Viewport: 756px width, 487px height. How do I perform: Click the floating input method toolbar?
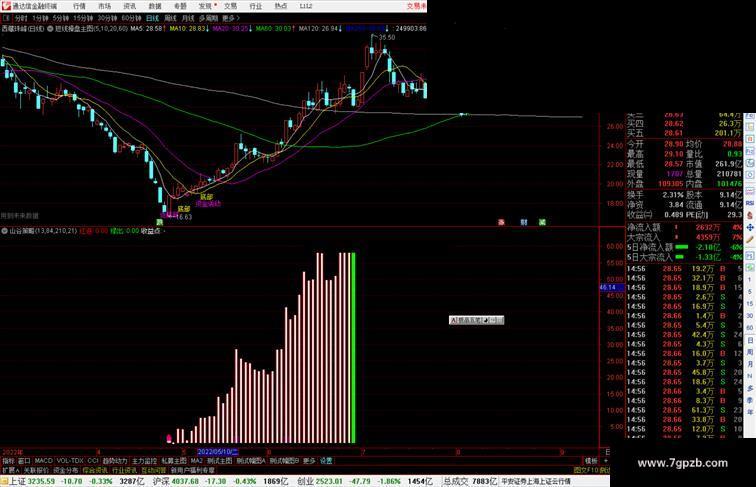click(x=476, y=320)
